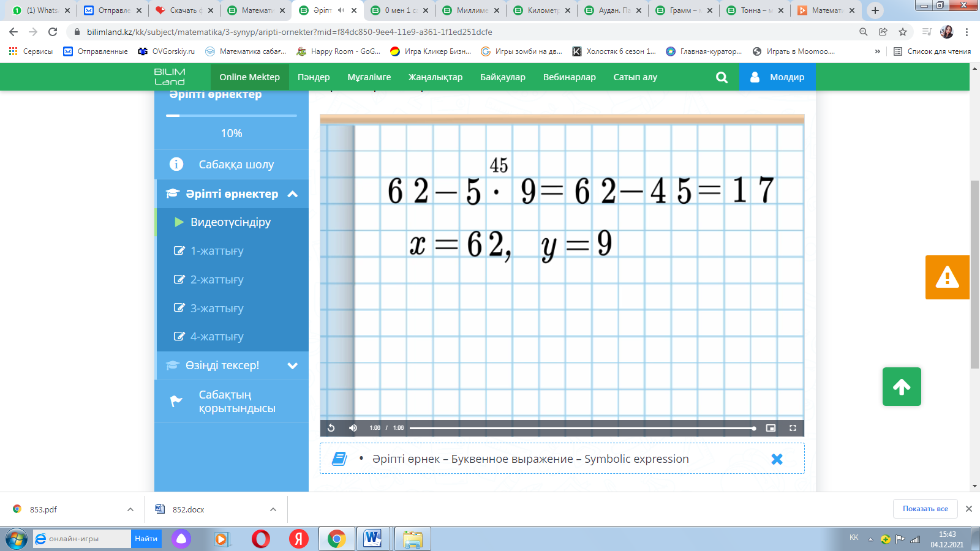The height and width of the screenshot is (551, 980).
Task: Click the browser zoom magnifier icon
Action: (864, 32)
